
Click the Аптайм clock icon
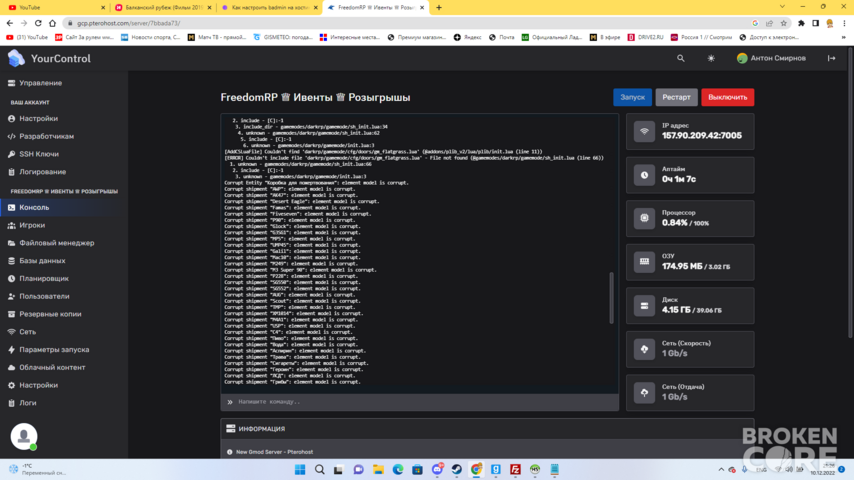[x=644, y=175]
